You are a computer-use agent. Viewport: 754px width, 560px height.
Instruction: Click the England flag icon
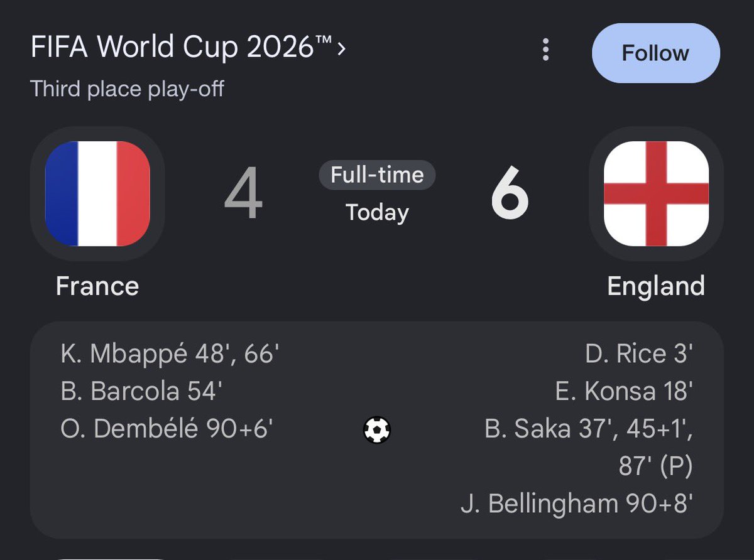pyautogui.click(x=657, y=193)
